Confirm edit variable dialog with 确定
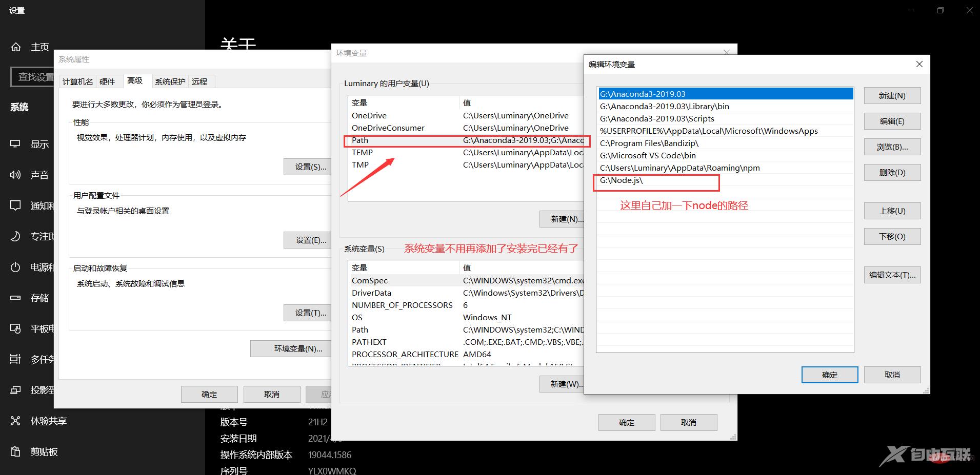This screenshot has width=980, height=475. click(830, 375)
